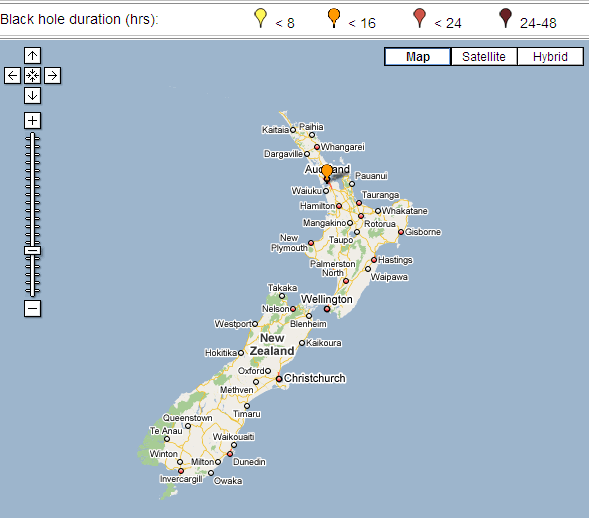Viewport: 589px width, 518px height.
Task: Click the Hamilton city marker
Action: pos(339,206)
